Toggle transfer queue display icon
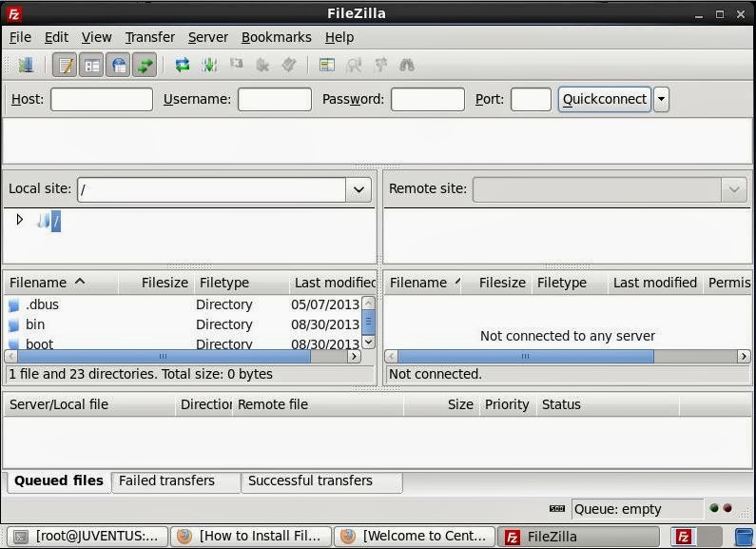 coord(145,65)
